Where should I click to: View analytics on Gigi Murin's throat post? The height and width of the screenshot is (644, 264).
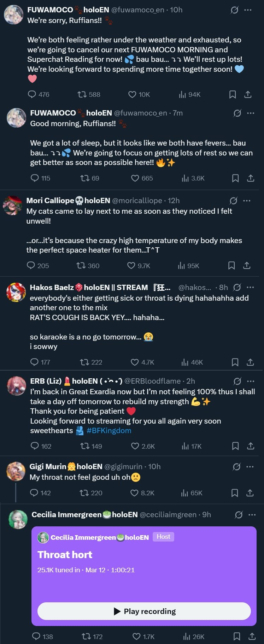click(x=184, y=493)
